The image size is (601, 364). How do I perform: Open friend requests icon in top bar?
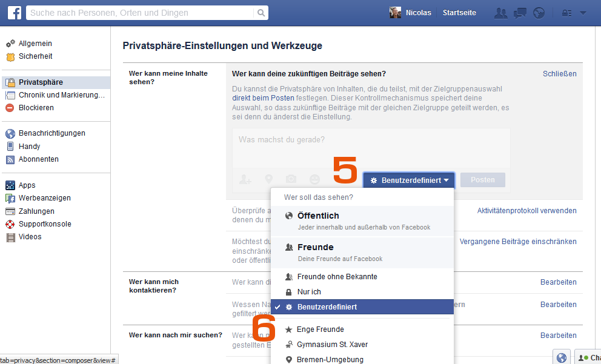coord(500,13)
